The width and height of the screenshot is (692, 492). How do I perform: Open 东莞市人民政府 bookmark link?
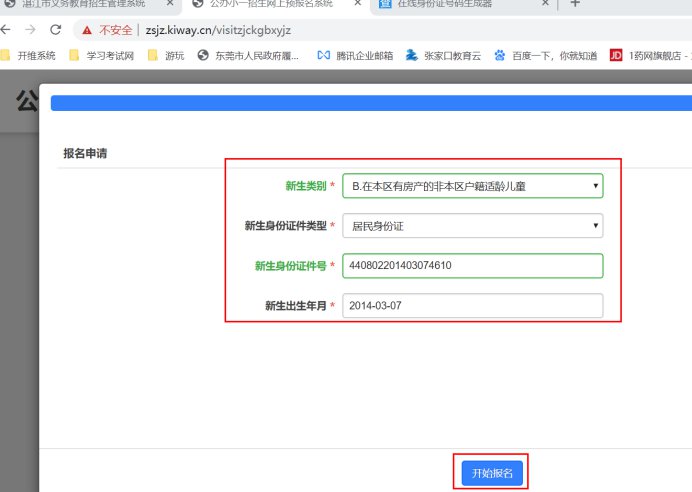[249, 56]
